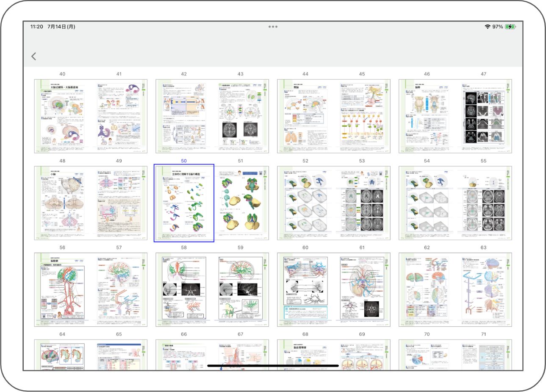The image size is (546, 392).
Task: Tap the page number label 50
Action: point(184,161)
